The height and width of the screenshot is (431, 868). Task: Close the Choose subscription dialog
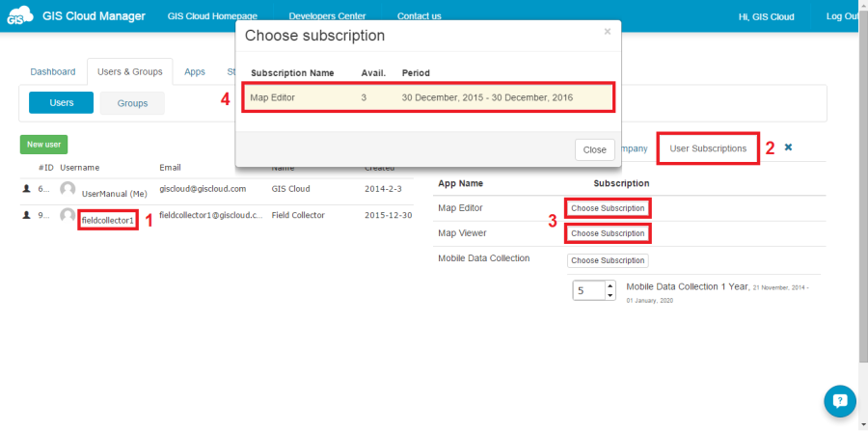pos(594,150)
